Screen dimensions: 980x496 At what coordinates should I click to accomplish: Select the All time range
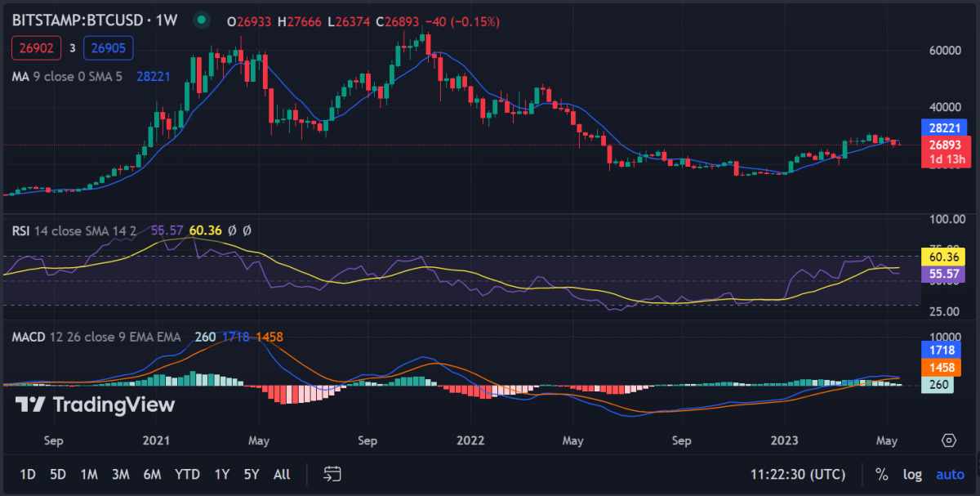pyautogui.click(x=282, y=474)
